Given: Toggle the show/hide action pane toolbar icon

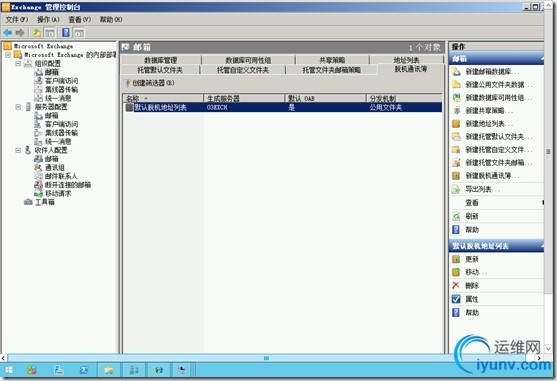Looking at the screenshot, I should tap(79, 33).
